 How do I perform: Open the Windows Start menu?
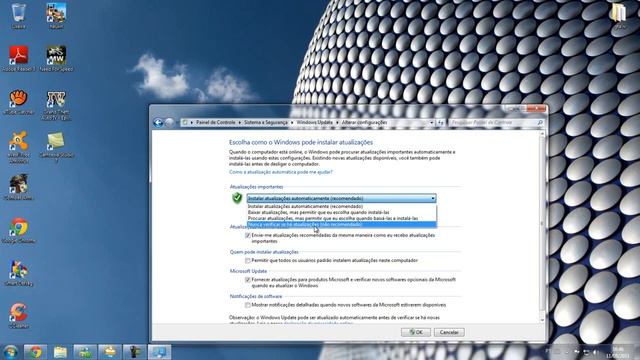click(x=10, y=352)
